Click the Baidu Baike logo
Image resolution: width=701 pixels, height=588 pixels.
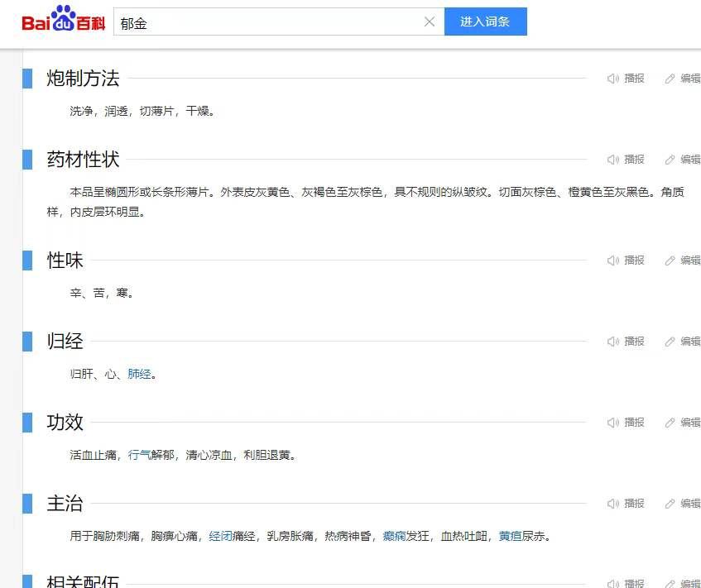63,19
